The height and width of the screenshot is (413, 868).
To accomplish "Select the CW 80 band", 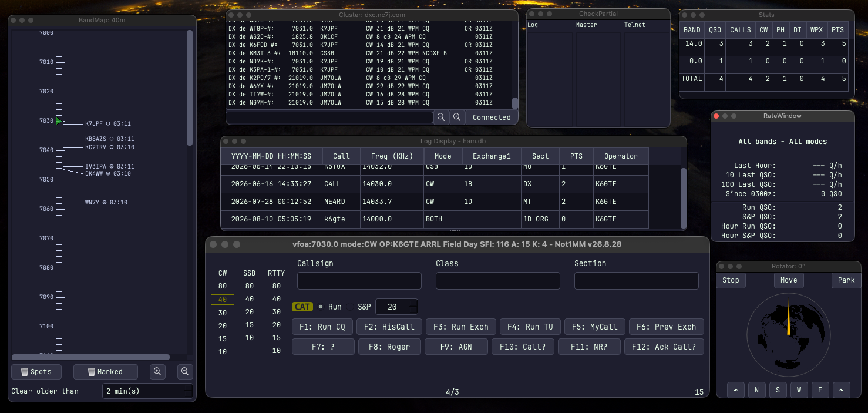I will pos(223,286).
